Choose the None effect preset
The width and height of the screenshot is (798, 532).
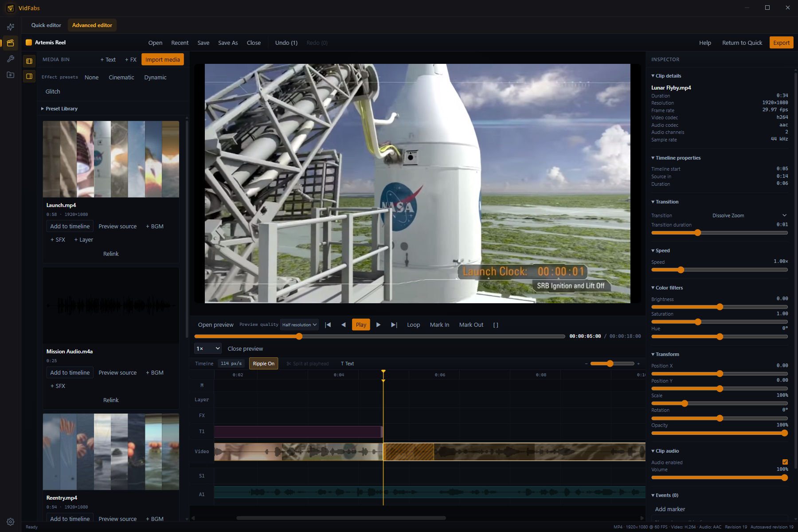coord(92,77)
